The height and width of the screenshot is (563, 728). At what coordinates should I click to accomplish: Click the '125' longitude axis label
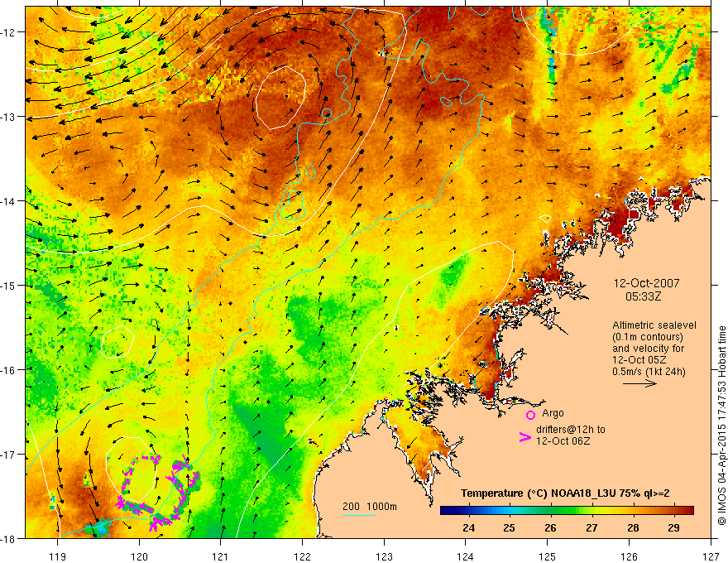coord(548,556)
